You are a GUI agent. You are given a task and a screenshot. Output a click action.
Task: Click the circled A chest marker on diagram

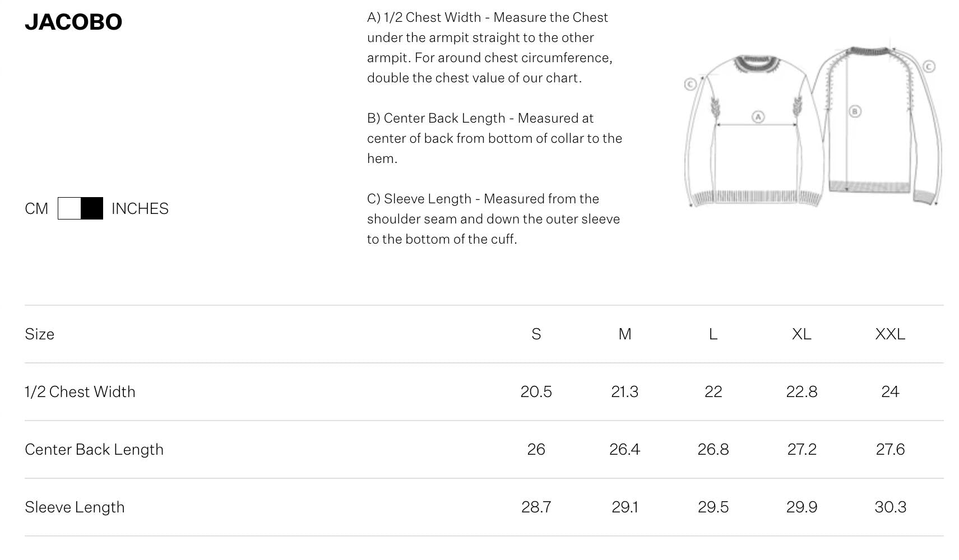click(758, 116)
